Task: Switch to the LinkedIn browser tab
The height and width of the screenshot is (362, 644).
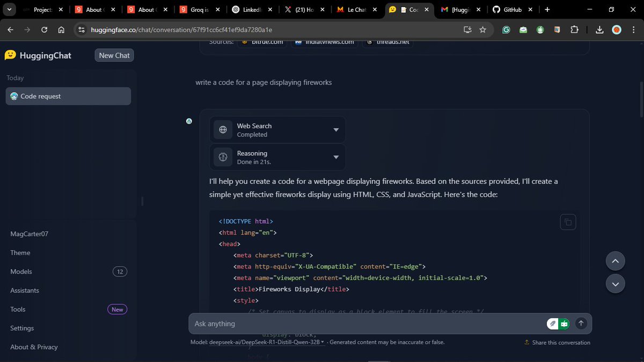Action: [253, 10]
